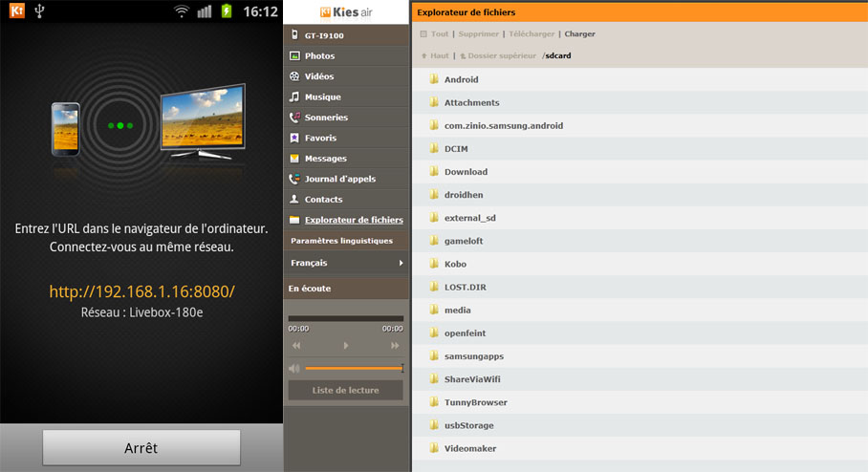This screenshot has width=868, height=472.
Task: Tick the Tout select-all checkbox
Action: pos(423,33)
